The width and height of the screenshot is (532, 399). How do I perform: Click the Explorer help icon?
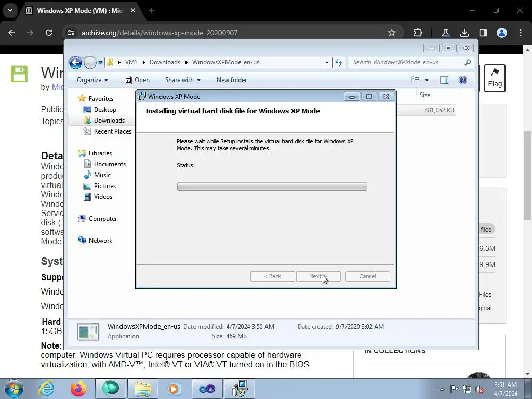pyautogui.click(x=463, y=80)
